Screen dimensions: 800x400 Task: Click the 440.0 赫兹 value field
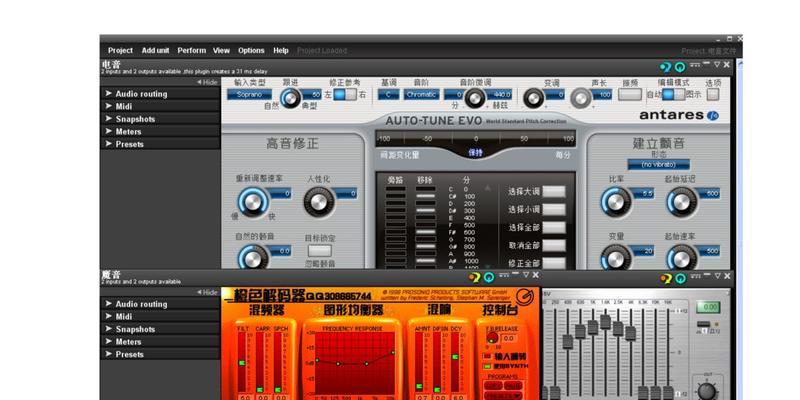click(498, 94)
